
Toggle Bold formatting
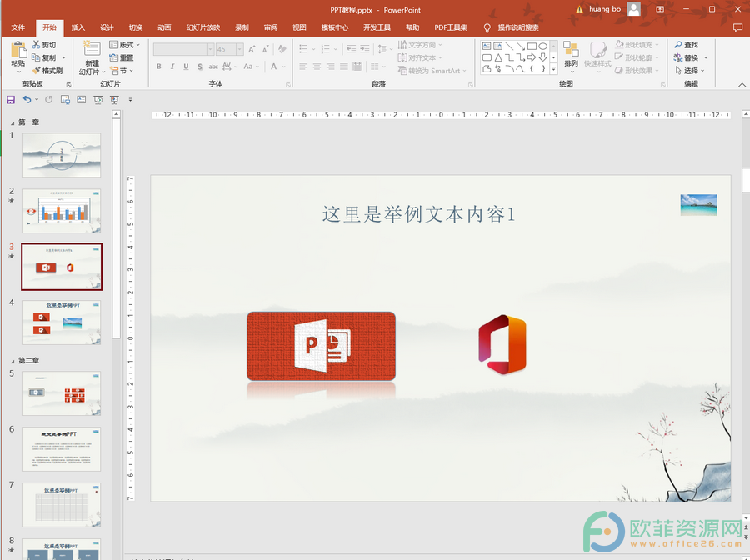[x=159, y=67]
